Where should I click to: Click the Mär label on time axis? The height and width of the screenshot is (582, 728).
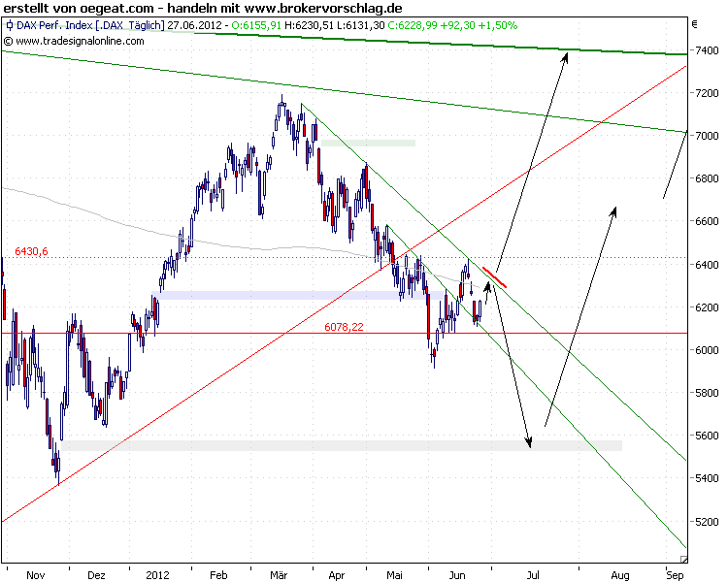tap(279, 575)
